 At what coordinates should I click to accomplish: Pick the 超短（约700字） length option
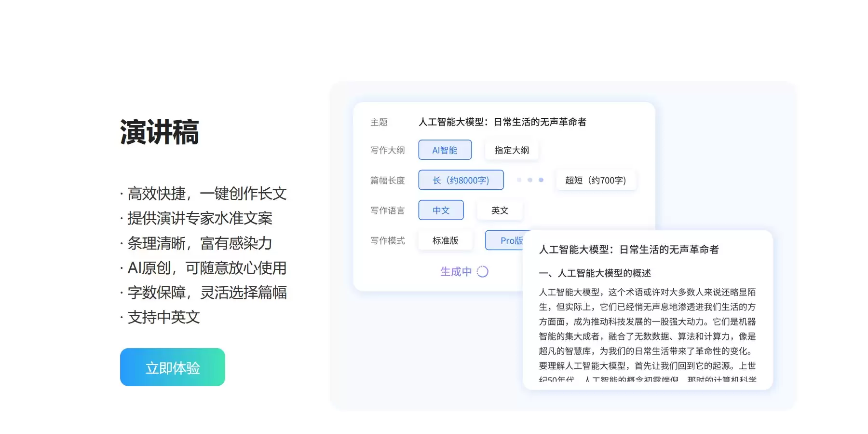pyautogui.click(x=595, y=180)
